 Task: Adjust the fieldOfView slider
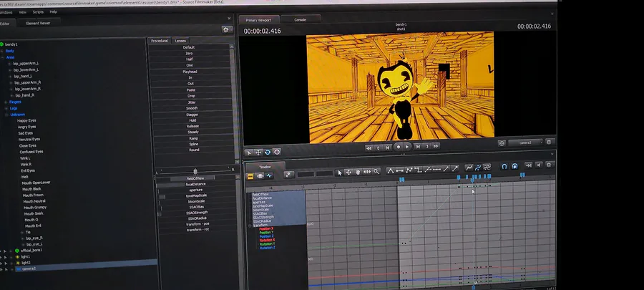tap(195, 178)
